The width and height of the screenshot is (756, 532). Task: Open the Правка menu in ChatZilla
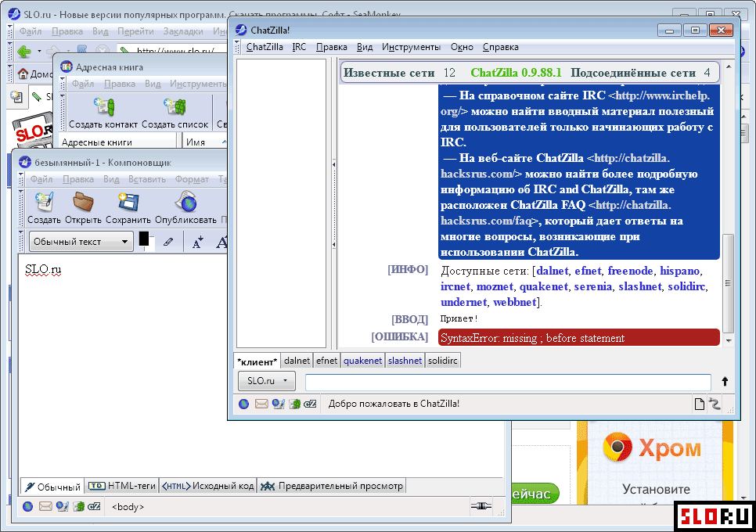click(332, 47)
